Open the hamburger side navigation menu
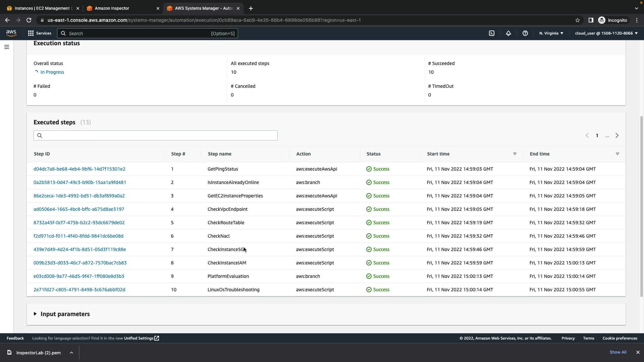This screenshot has width=644, height=362. click(6, 47)
